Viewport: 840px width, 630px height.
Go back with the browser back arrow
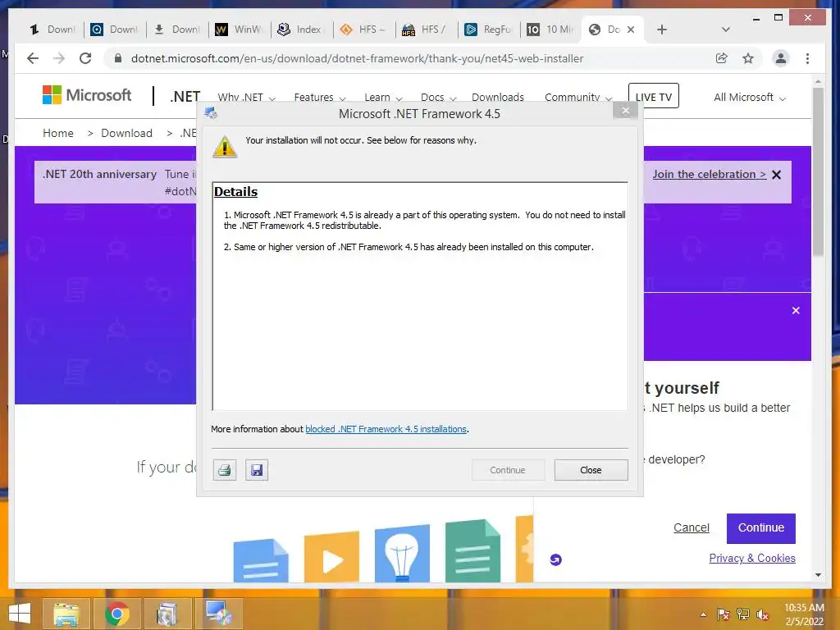click(33, 58)
